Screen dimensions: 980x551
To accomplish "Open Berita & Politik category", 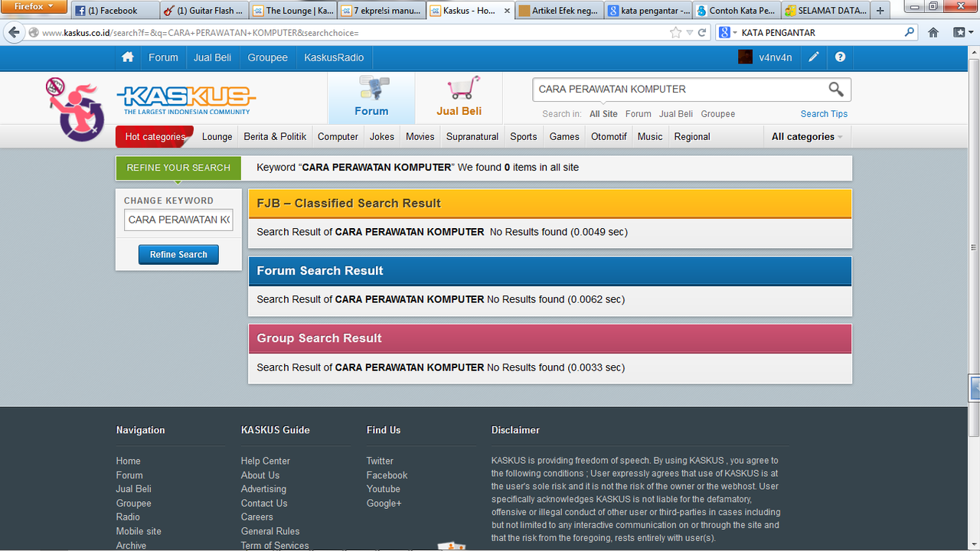I will tap(275, 137).
